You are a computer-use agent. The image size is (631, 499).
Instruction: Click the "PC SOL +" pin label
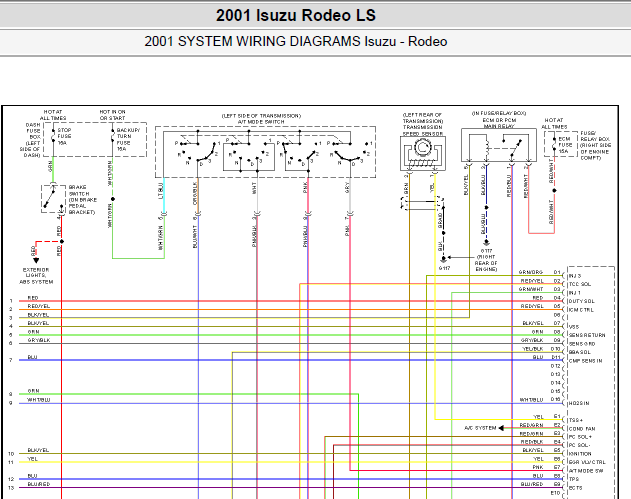point(580,437)
